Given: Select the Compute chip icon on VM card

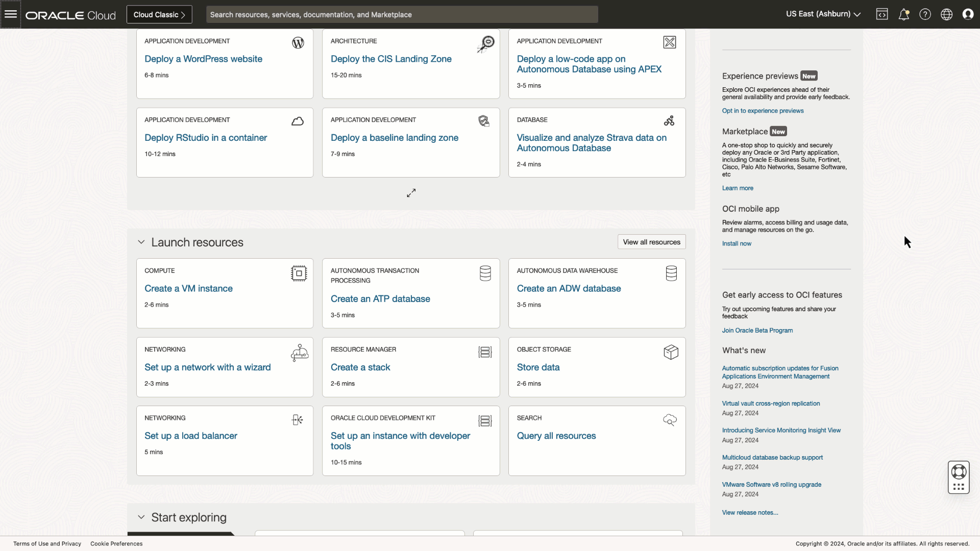Looking at the screenshot, I should [299, 273].
